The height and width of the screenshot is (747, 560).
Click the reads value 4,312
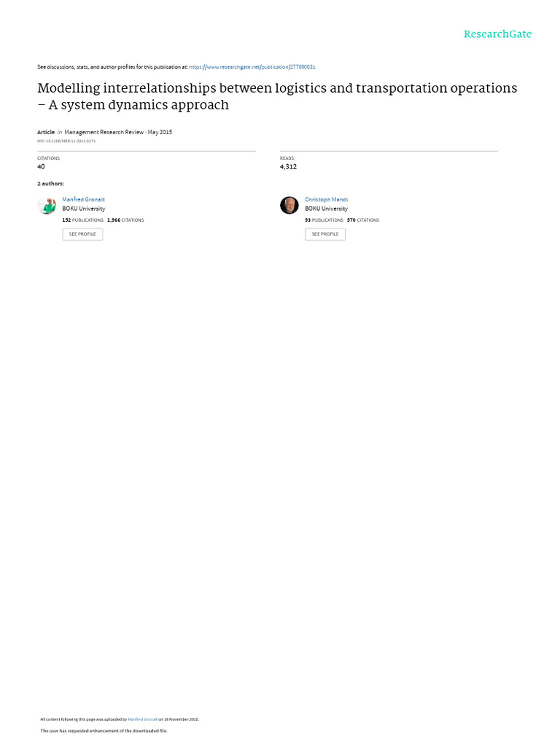click(x=288, y=167)
